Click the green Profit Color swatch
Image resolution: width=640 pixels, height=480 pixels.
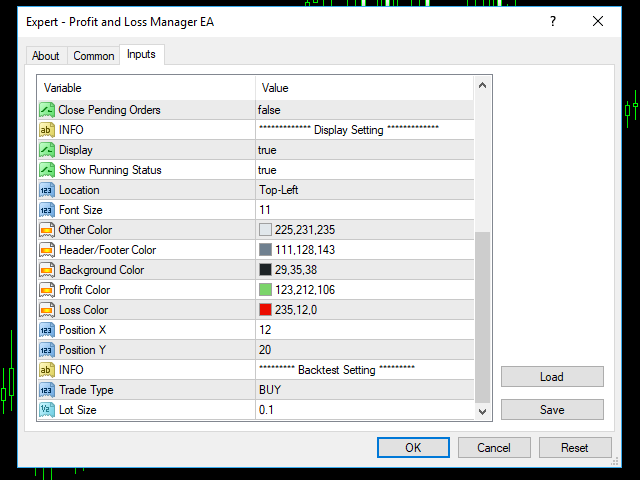(x=265, y=290)
